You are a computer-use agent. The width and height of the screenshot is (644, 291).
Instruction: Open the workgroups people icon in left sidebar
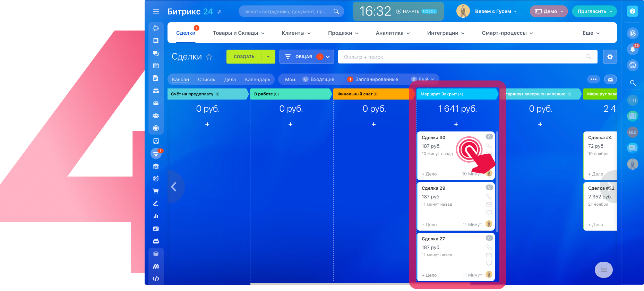pyautogui.click(x=156, y=115)
